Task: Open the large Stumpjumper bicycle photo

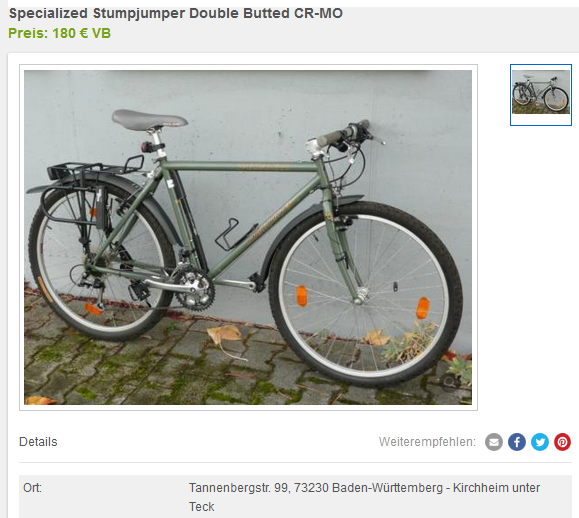Action: point(248,237)
